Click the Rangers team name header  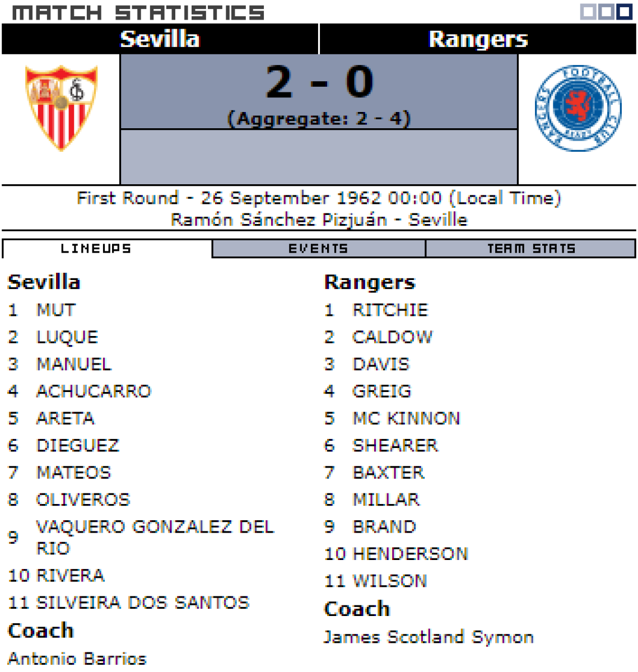coord(478,39)
